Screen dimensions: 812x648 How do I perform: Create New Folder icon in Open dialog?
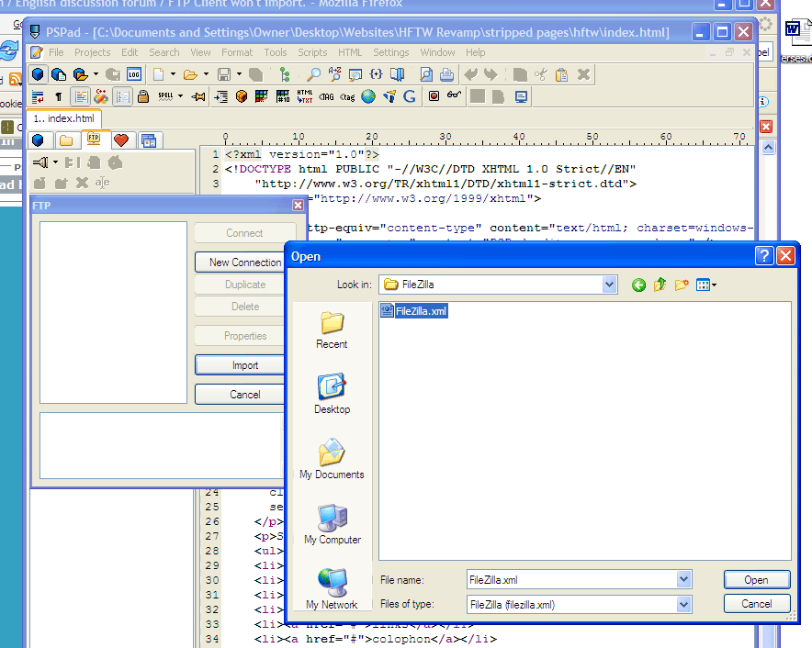pos(682,285)
